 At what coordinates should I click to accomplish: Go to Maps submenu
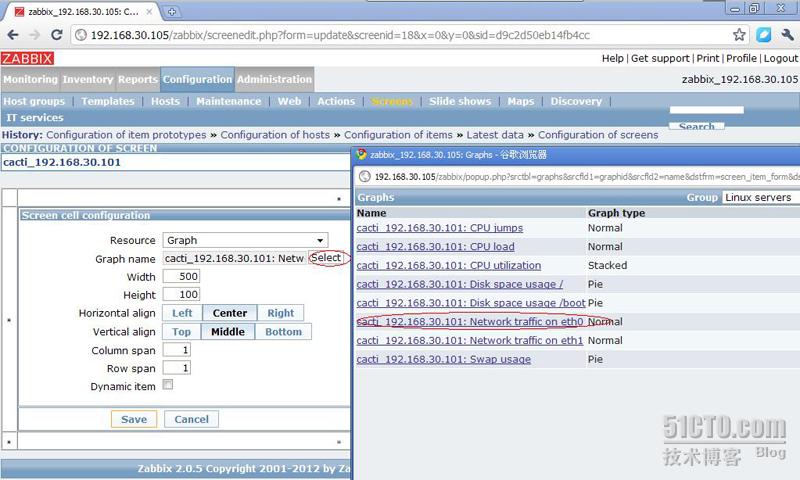click(x=520, y=101)
